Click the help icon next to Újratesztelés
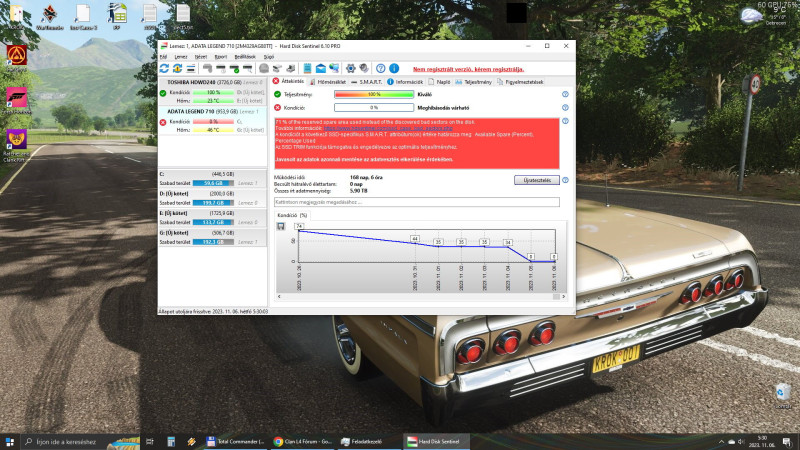This screenshot has width=800, height=450. click(x=565, y=180)
